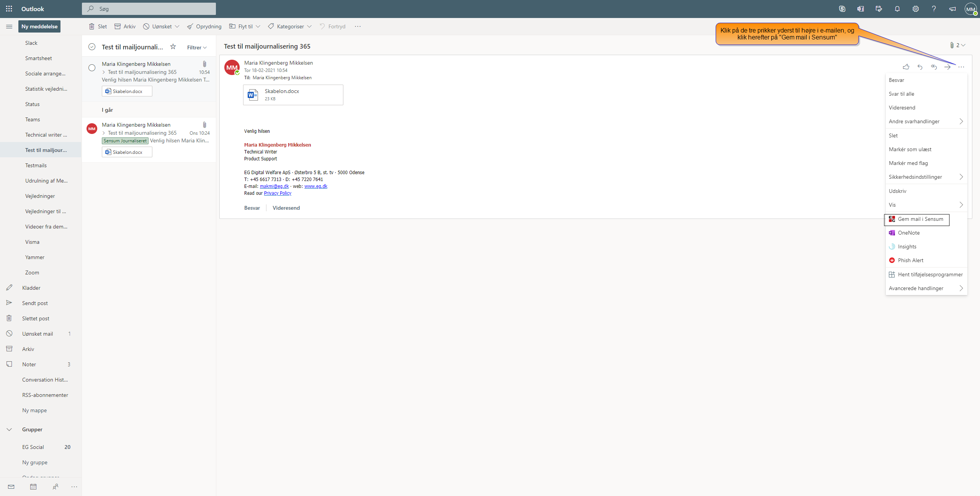Open more apps dots in bottom bar
The width and height of the screenshot is (980, 496).
[x=74, y=486]
